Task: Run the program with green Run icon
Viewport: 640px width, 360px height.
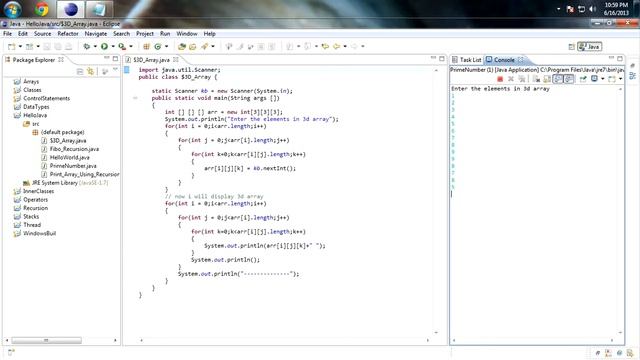Action: pyautogui.click(x=104, y=47)
